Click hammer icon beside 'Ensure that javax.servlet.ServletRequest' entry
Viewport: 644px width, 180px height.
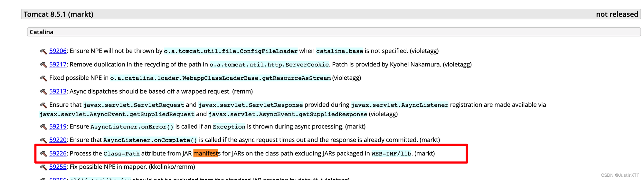(43, 105)
